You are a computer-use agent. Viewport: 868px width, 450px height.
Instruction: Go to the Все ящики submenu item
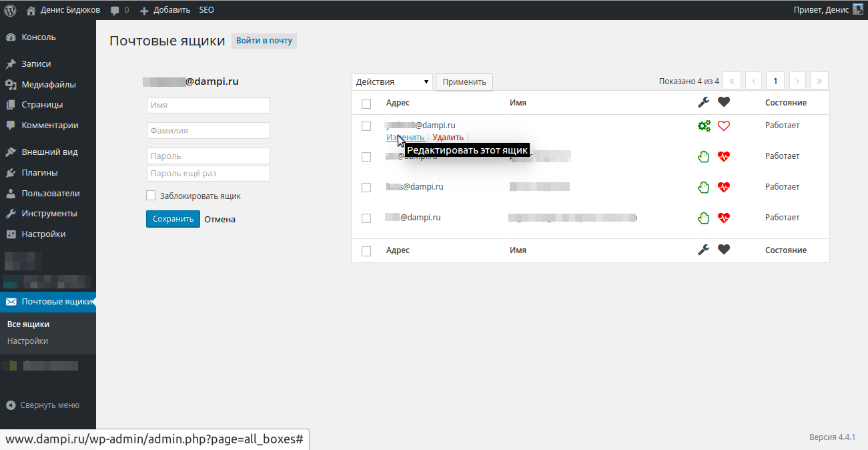pyautogui.click(x=28, y=324)
